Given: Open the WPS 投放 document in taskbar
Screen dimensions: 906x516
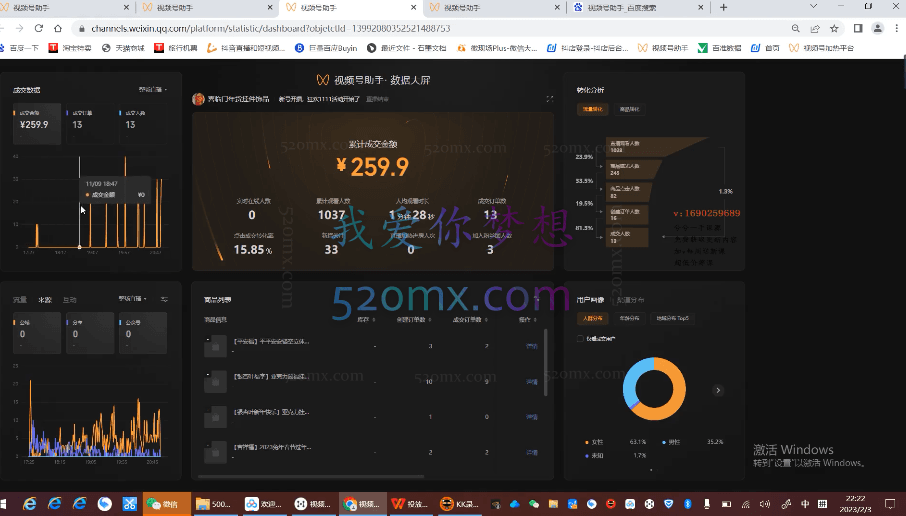Looking at the screenshot, I should click(411, 504).
